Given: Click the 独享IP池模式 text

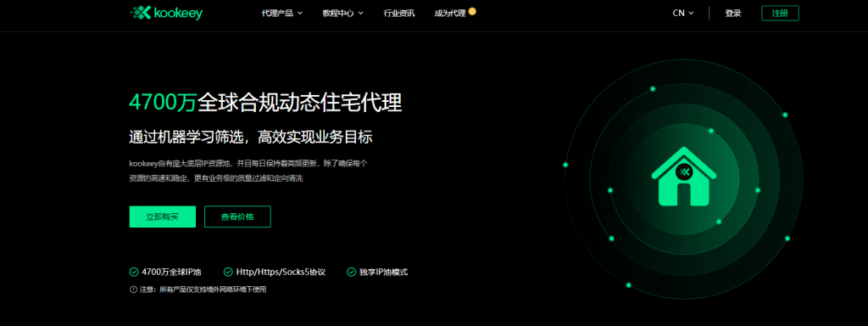Looking at the screenshot, I should 384,273.
